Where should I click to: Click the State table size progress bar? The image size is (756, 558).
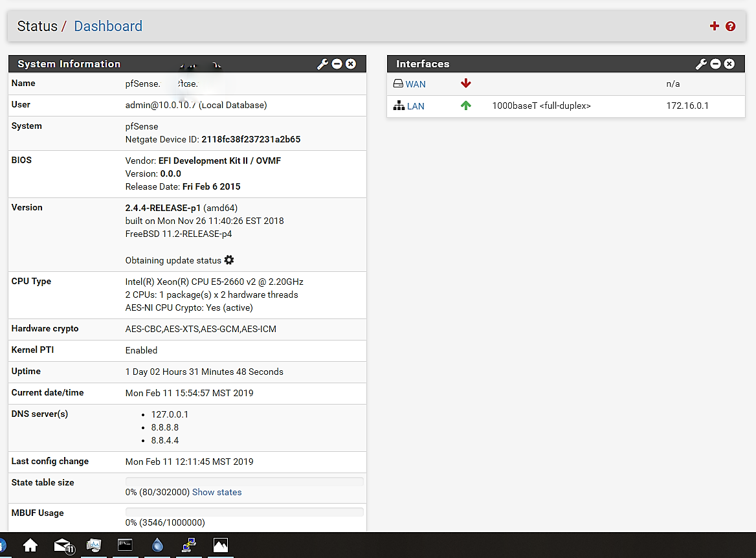click(x=244, y=482)
